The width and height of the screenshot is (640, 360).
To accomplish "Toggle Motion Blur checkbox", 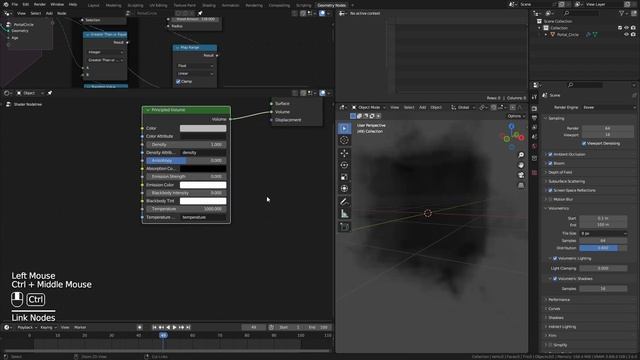I will [x=550, y=200].
